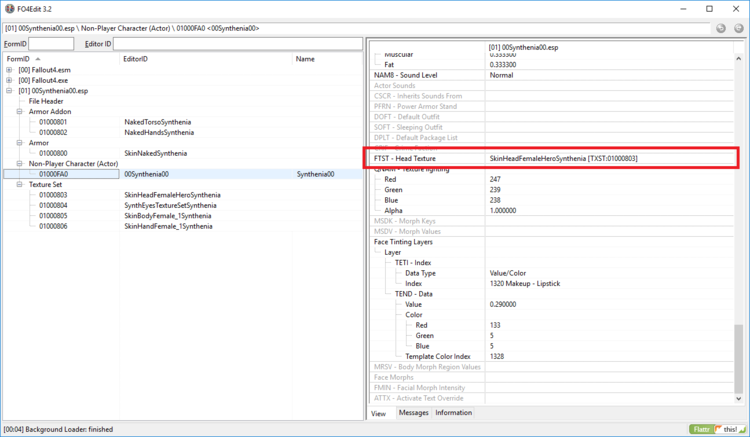Select record 01000FA0 00Synthenia00
Viewport: 750px width, 437px height.
183,174
